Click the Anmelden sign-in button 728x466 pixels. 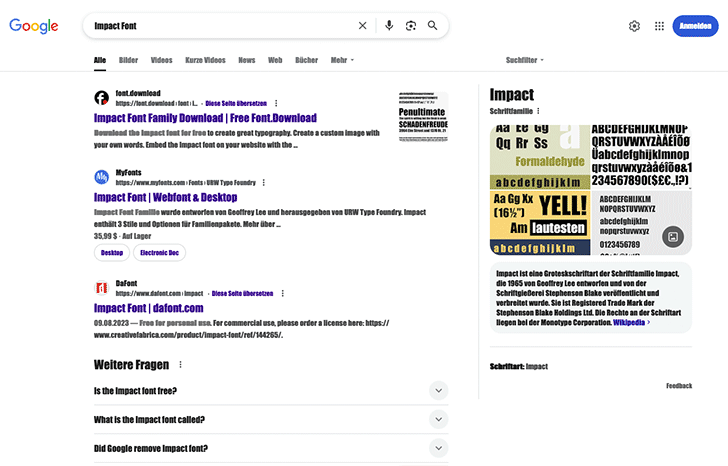coord(695,26)
